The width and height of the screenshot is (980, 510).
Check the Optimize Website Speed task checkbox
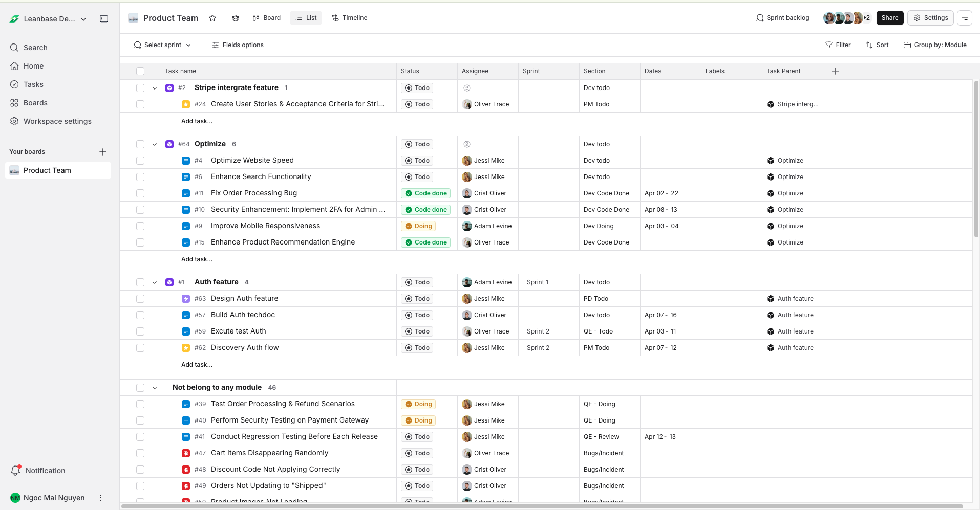click(140, 161)
